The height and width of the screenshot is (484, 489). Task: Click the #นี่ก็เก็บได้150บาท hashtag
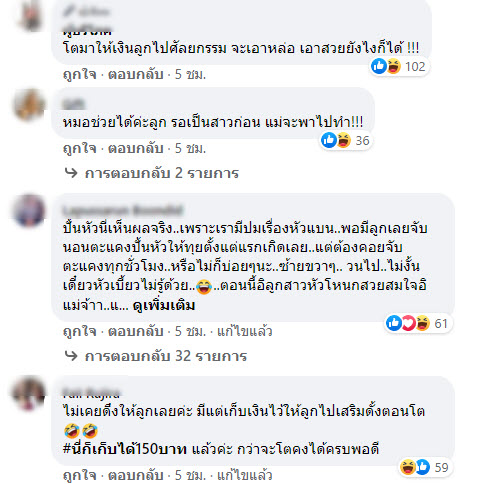pos(124,449)
